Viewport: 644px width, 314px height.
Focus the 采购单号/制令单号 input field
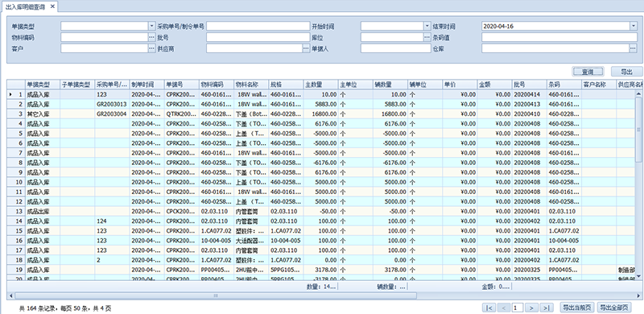pyautogui.click(x=258, y=27)
